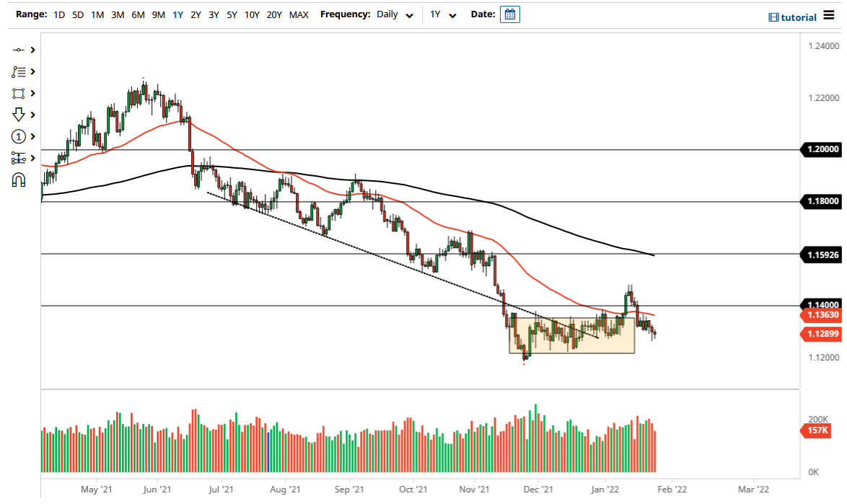847x504 pixels.
Task: Select the rectangle drawing tool
Action: pos(18,92)
